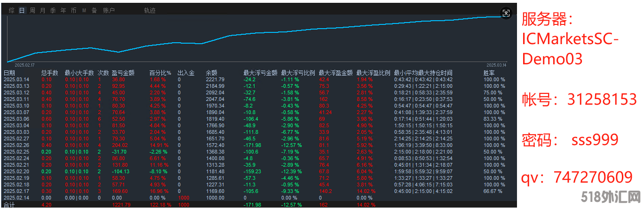
Task: Click the 余额 balance column header
Action: (212, 73)
